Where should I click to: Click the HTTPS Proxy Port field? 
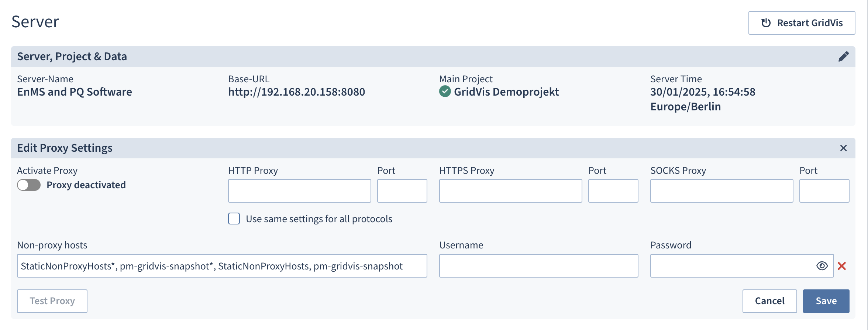coord(613,191)
